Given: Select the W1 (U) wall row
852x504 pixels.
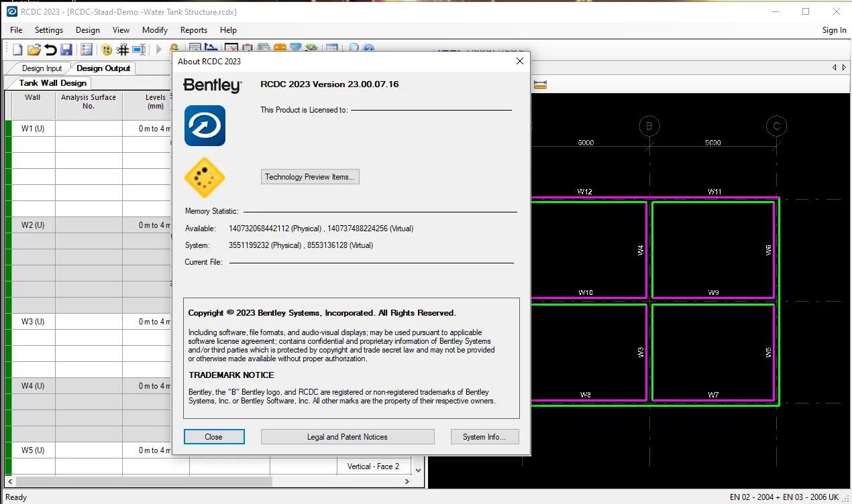Looking at the screenshot, I should 33,129.
